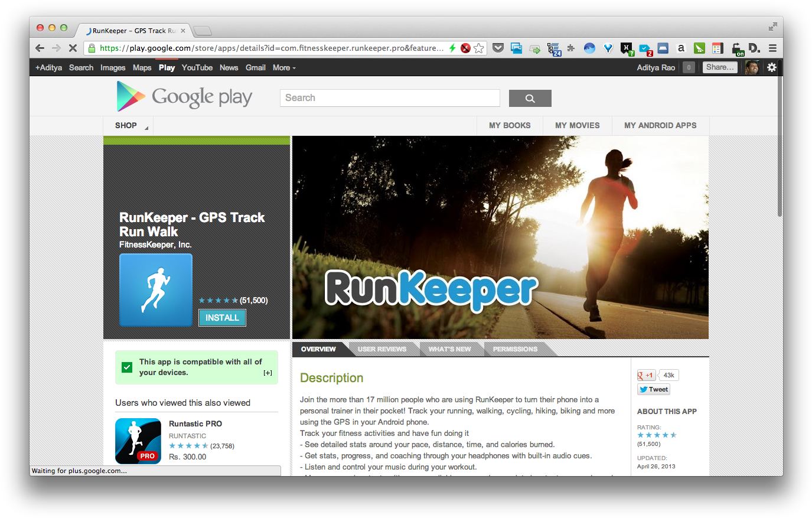Open the Evernote Web Clipper icon
812x518 pixels.
point(699,48)
